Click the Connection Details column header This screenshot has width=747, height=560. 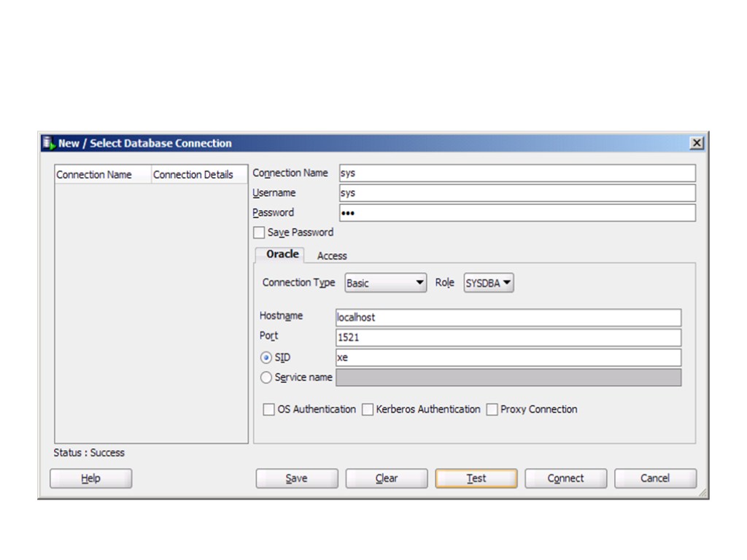point(199,175)
